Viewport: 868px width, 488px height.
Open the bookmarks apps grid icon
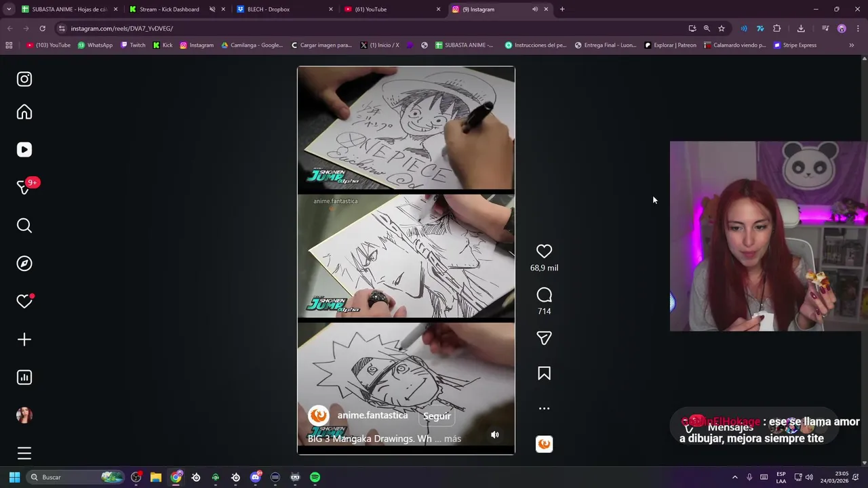9,45
